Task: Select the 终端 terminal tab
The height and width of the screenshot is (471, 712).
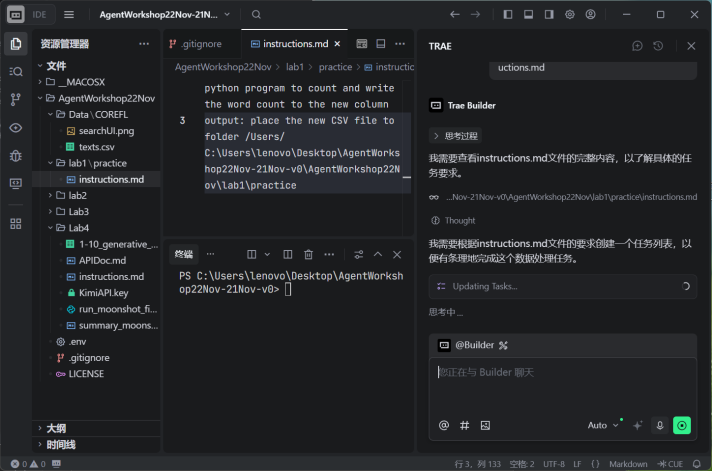Action: [x=184, y=255]
